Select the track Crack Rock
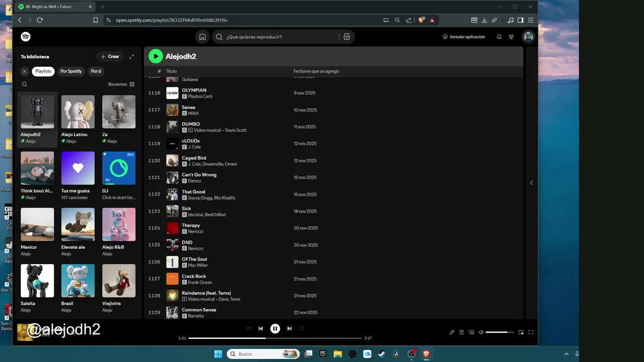Viewport: 644px width, 362px height. [x=194, y=276]
